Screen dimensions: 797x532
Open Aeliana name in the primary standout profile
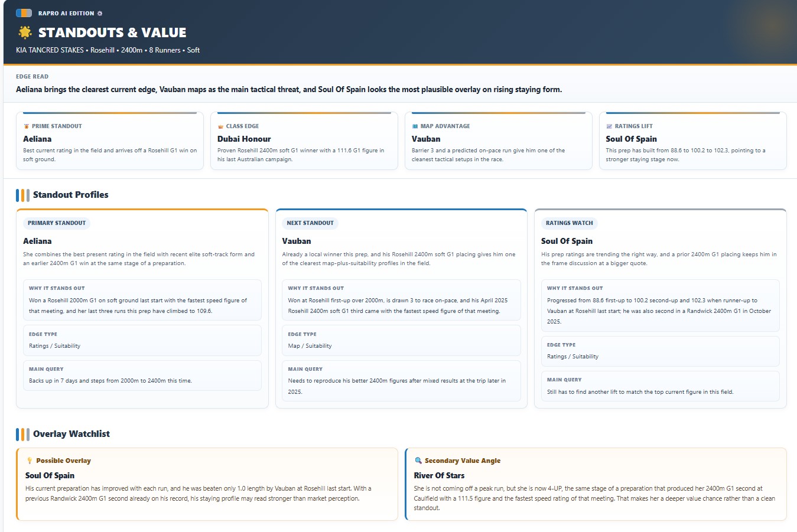click(x=37, y=241)
